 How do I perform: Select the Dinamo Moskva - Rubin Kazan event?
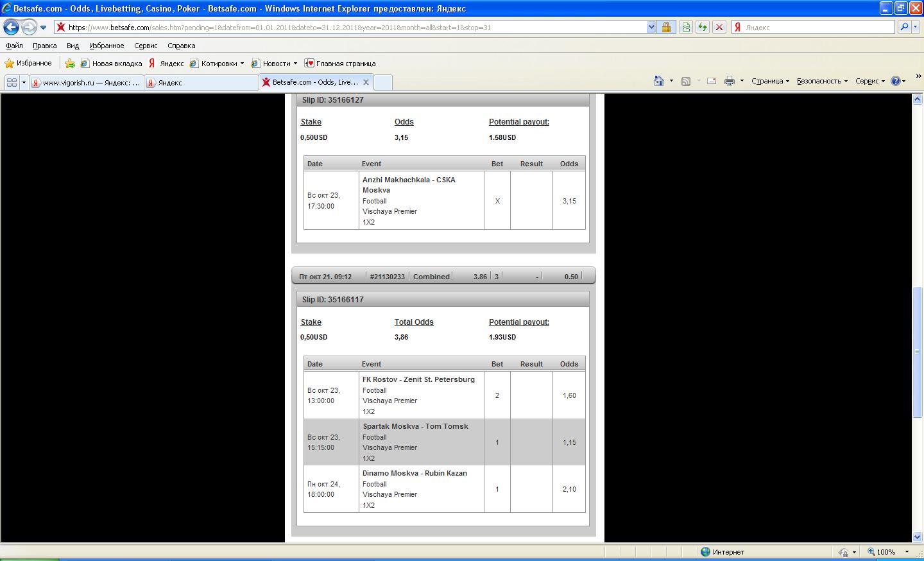click(x=415, y=473)
